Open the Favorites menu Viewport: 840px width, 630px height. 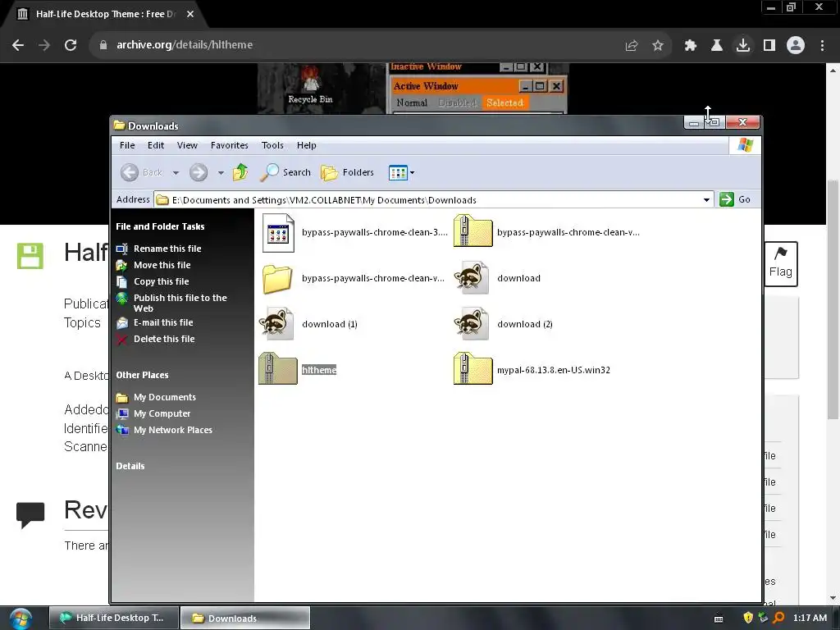(230, 145)
